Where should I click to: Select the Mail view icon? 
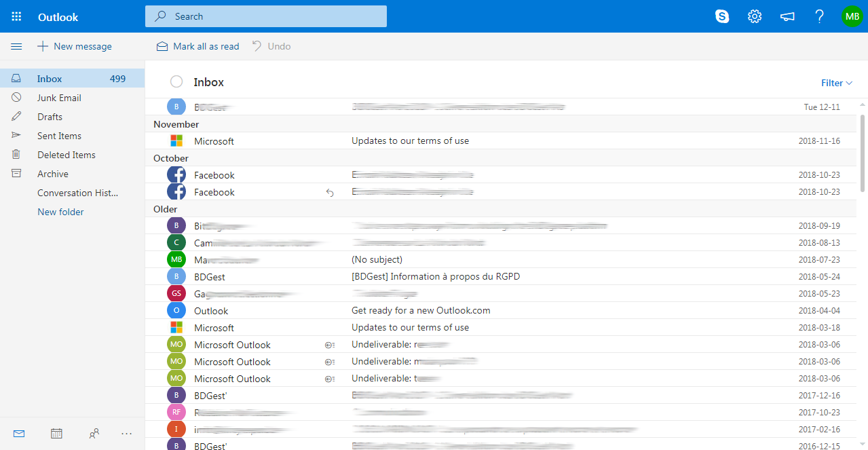tap(18, 433)
